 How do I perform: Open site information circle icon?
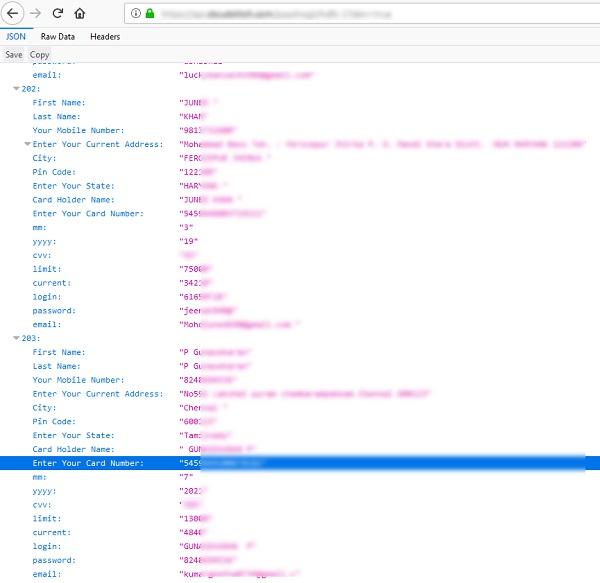[x=136, y=14]
